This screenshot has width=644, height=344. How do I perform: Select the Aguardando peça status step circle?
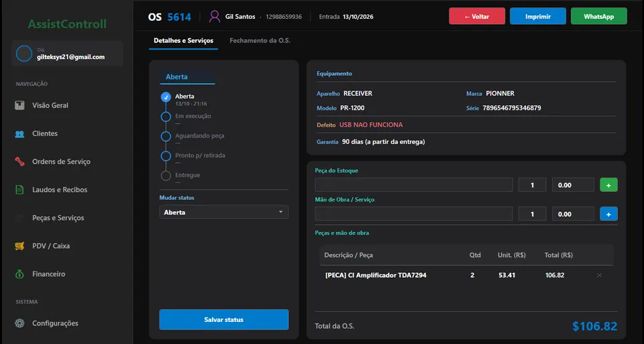[x=166, y=136]
